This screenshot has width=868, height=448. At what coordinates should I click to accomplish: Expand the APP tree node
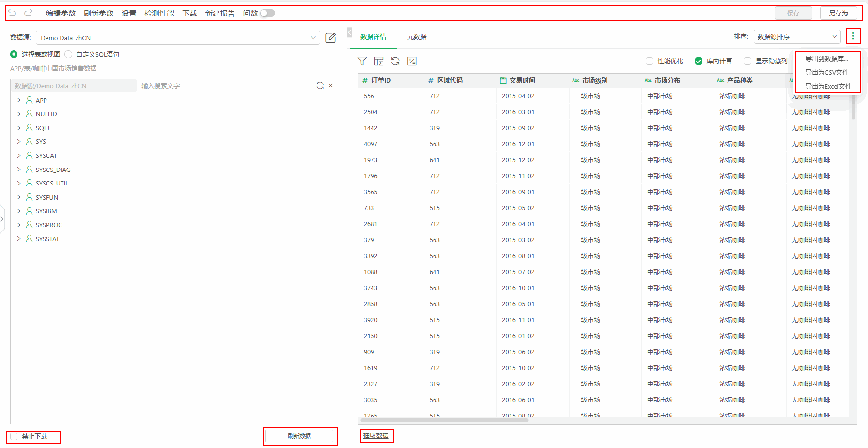[x=19, y=100]
